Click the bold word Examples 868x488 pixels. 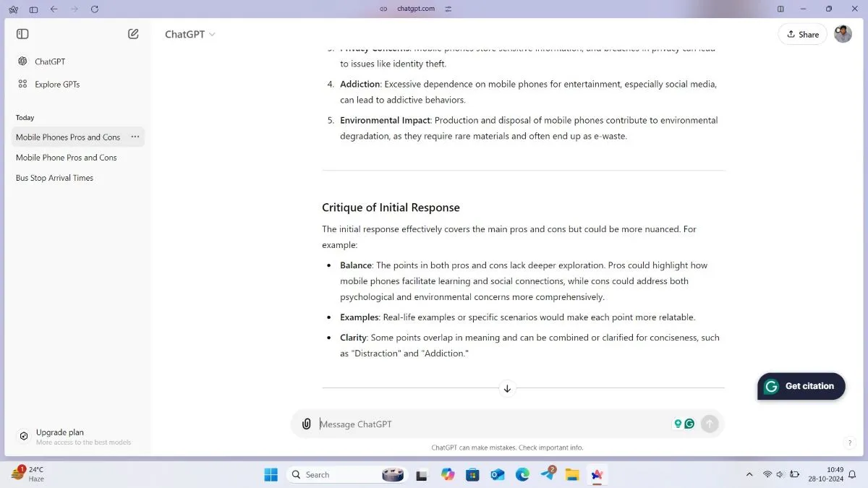[359, 317]
